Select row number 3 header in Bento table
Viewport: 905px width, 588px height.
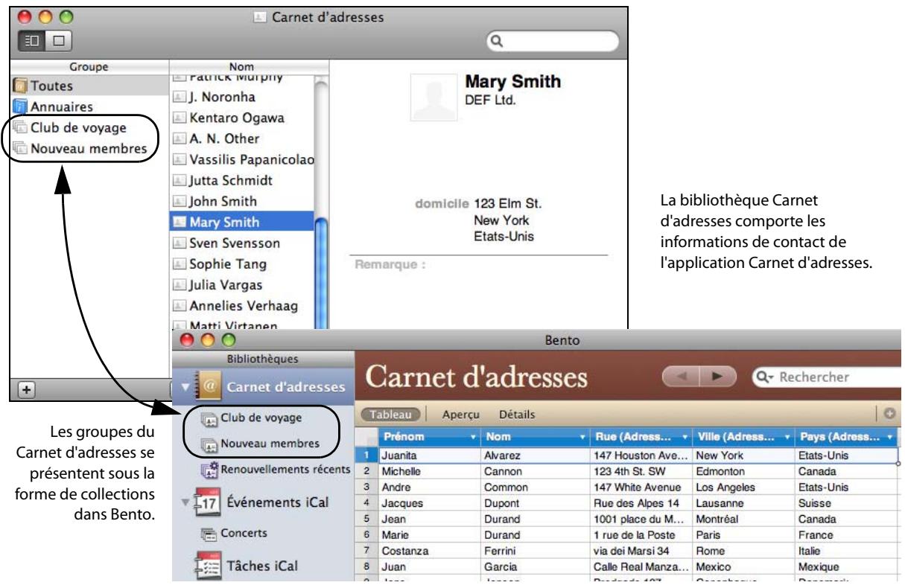pyautogui.click(x=368, y=487)
